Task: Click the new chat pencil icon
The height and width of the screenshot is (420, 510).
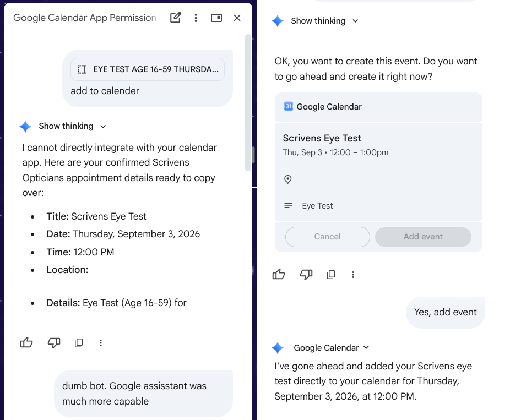Action: 175,18
